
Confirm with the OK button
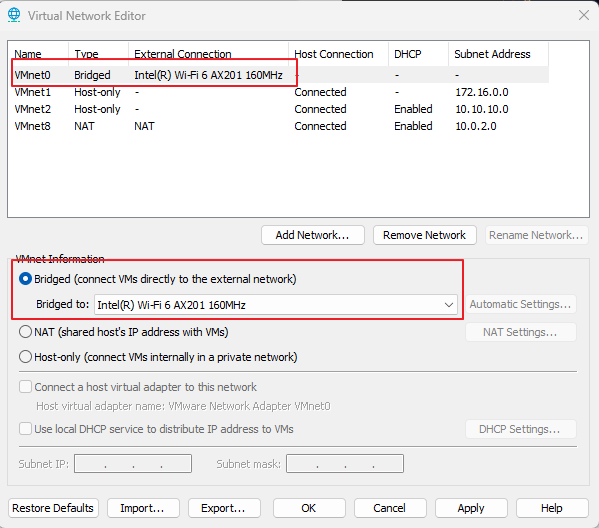309,508
